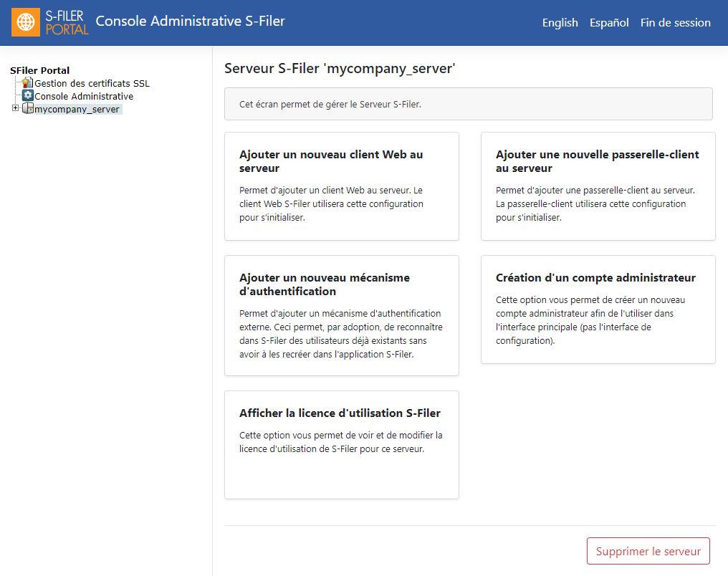The image size is (728, 576).
Task: Click the S-Filer Portal globe logo
Action: (26, 21)
